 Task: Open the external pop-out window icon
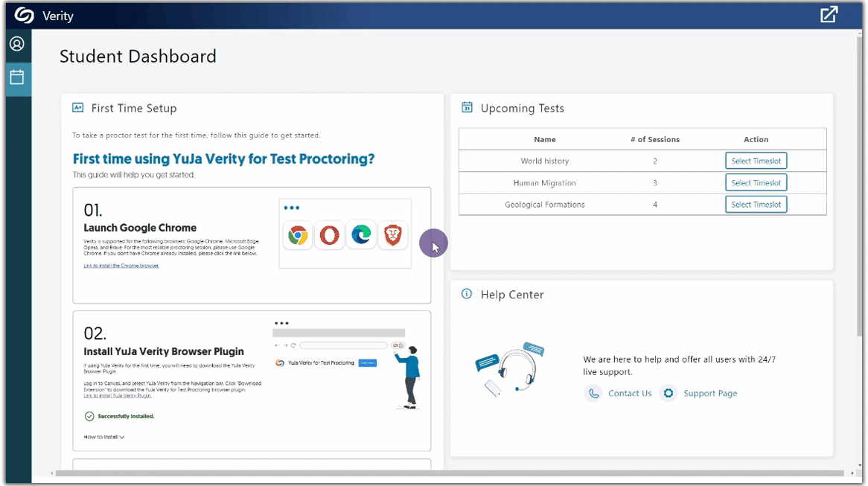(x=829, y=15)
